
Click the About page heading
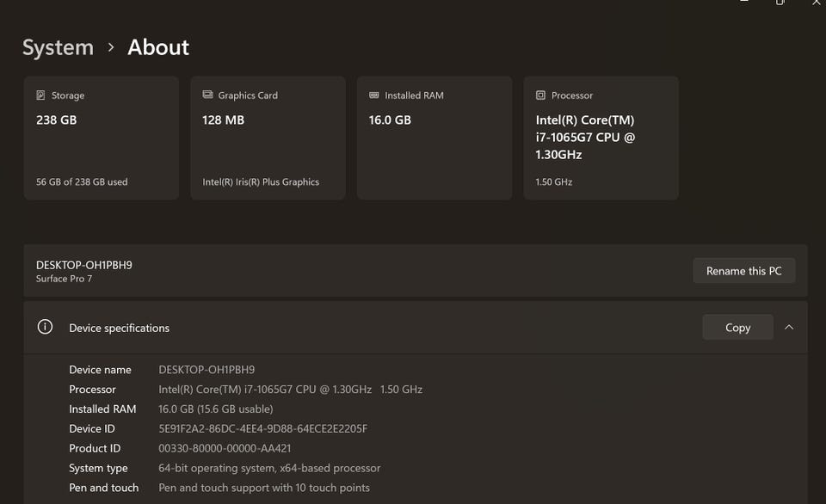[158, 48]
